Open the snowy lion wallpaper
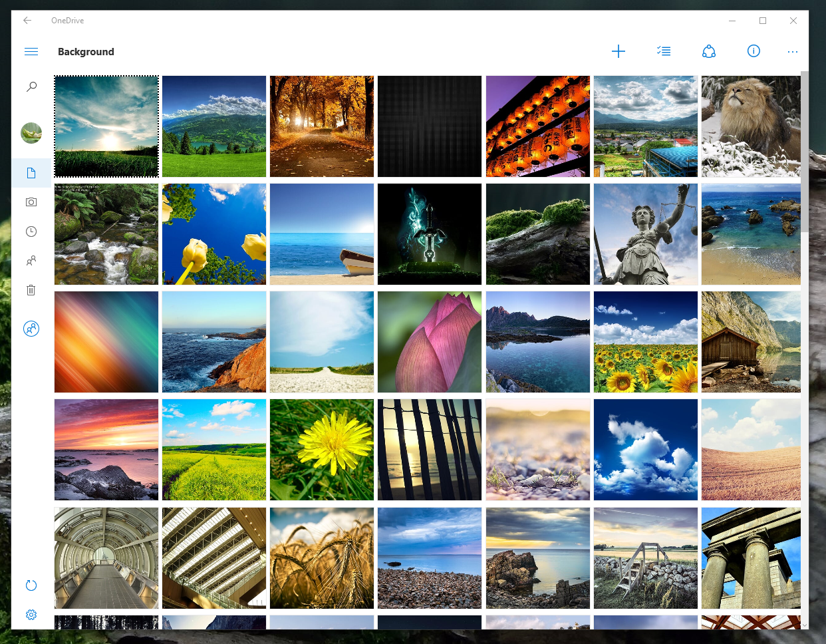826x644 pixels. [x=750, y=126]
